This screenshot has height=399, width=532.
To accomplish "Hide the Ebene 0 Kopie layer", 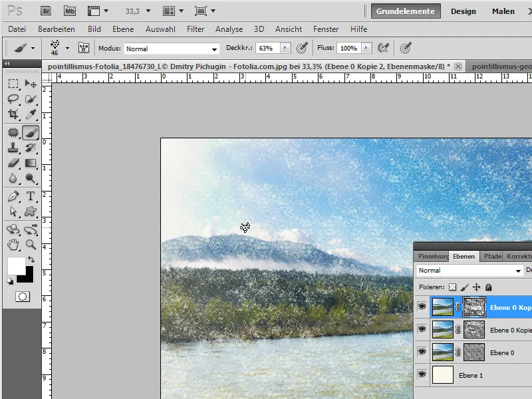I will coord(422,329).
